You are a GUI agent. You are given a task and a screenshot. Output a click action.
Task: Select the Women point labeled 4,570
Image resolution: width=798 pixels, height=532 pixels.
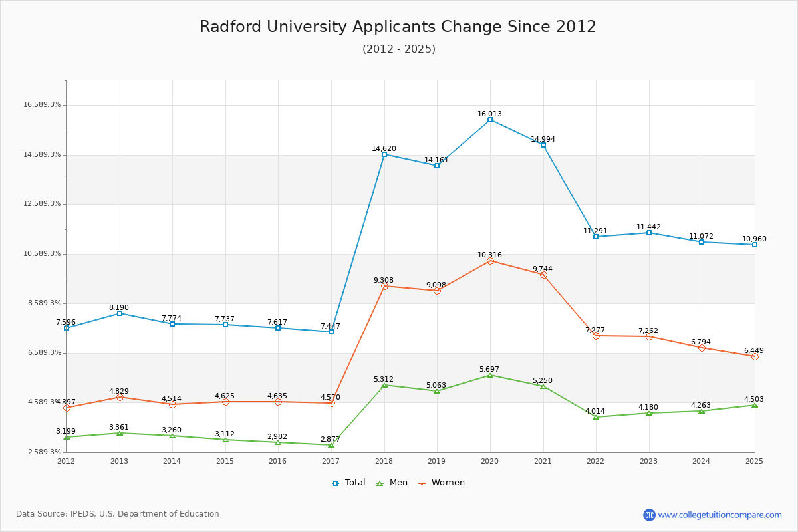pos(331,403)
